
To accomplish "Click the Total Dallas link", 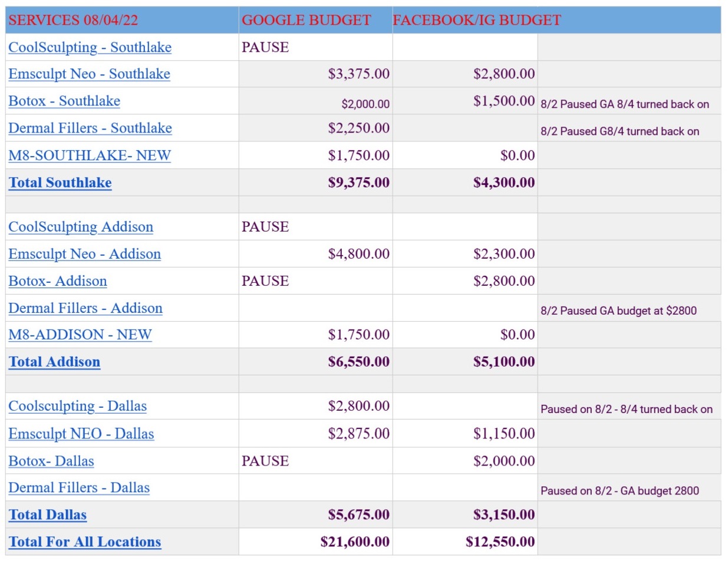I will pyautogui.click(x=48, y=515).
